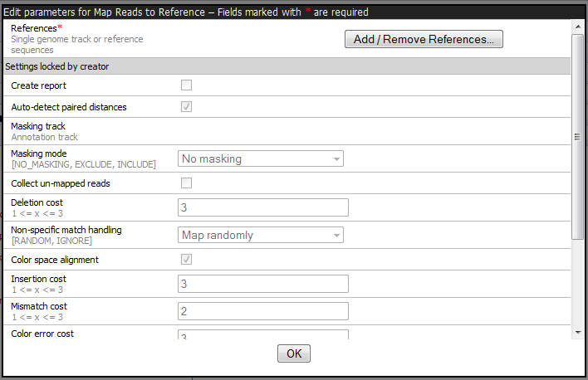Check the Collect un-mapped reads box

pos(187,183)
